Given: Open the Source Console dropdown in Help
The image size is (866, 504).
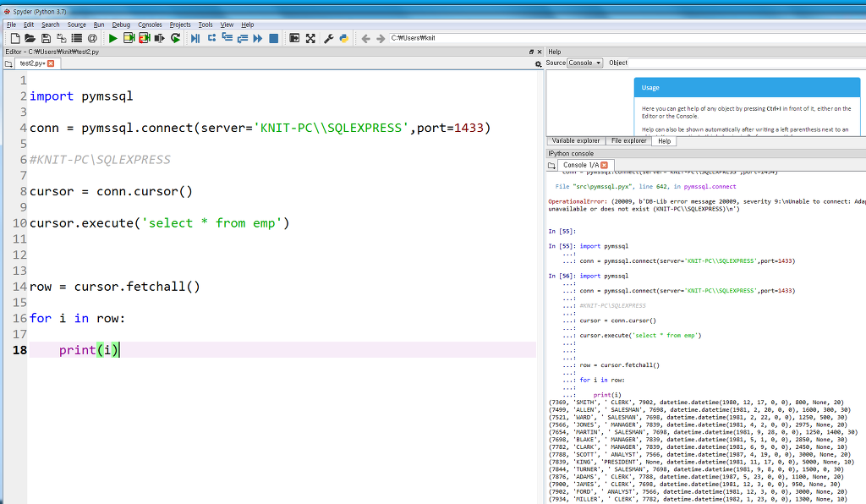Looking at the screenshot, I should pos(585,63).
